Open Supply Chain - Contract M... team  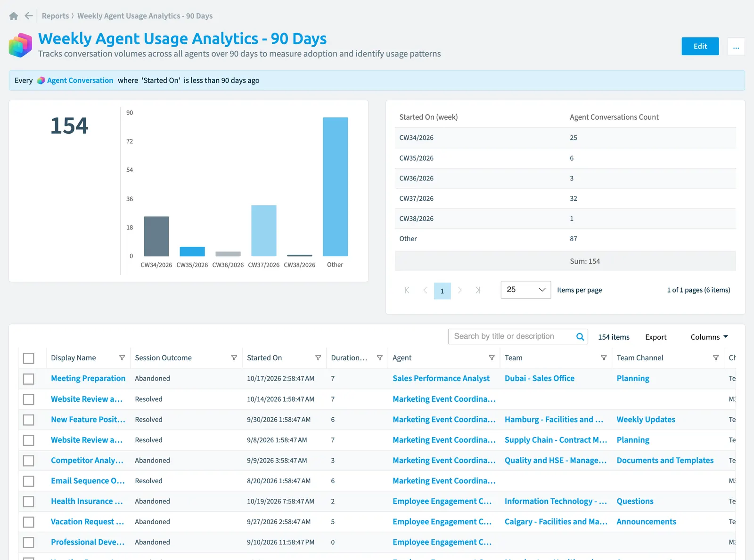pyautogui.click(x=556, y=439)
